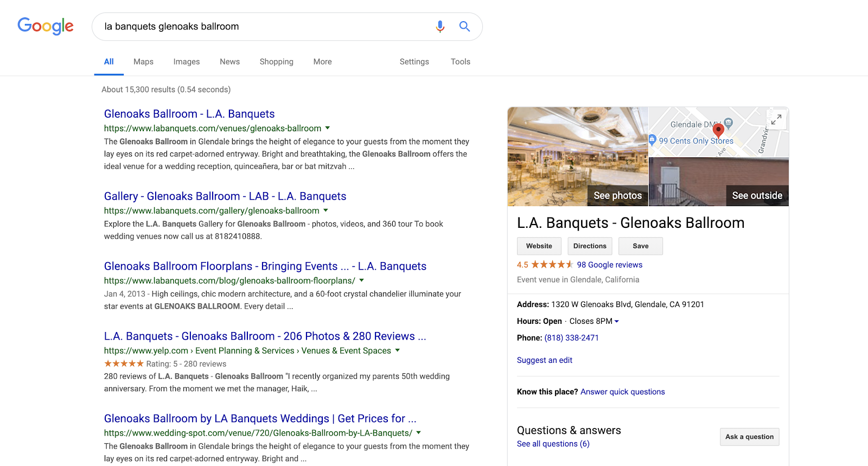
Task: Click the Questions & answers heading
Action: click(x=569, y=430)
